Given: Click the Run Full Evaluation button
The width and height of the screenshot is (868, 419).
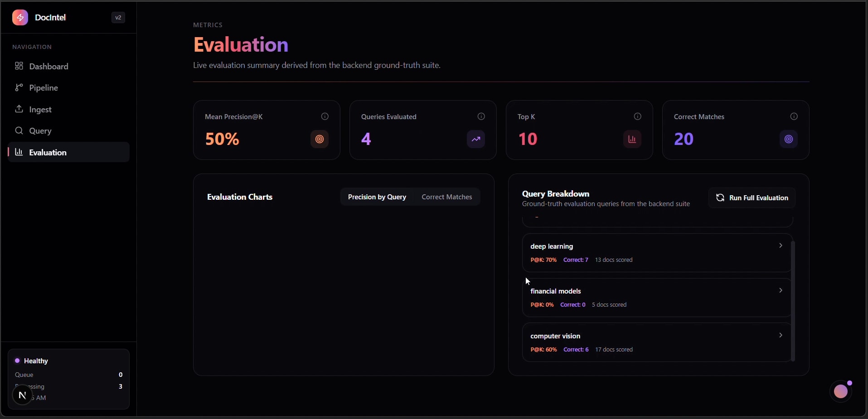Looking at the screenshot, I should click(x=751, y=198).
